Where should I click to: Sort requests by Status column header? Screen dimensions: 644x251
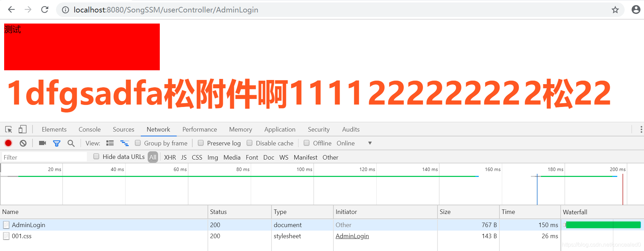(x=239, y=212)
